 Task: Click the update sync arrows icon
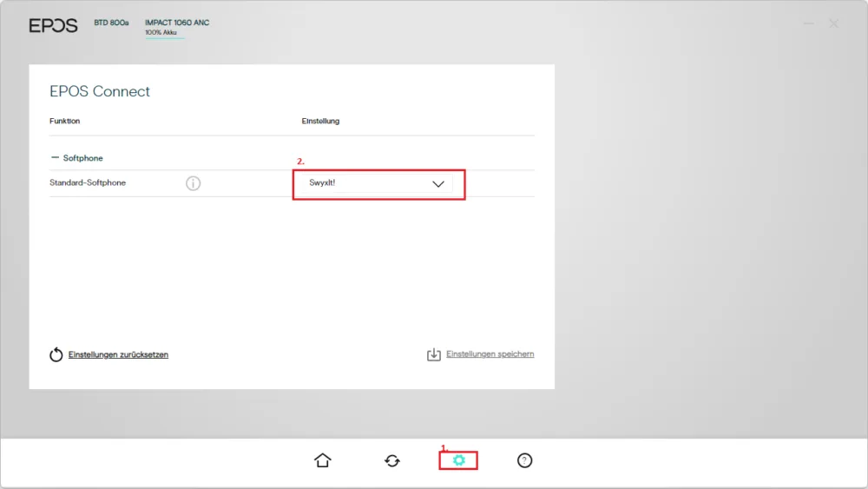(392, 460)
